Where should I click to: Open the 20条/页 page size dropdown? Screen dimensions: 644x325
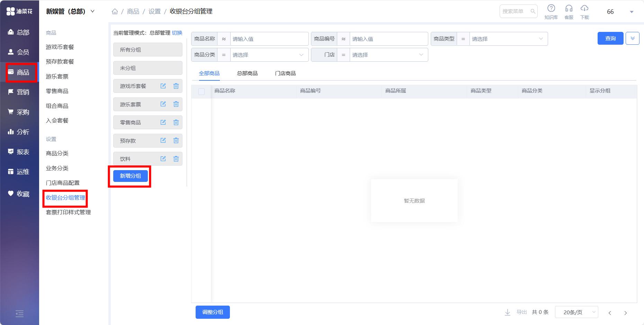tap(576, 312)
